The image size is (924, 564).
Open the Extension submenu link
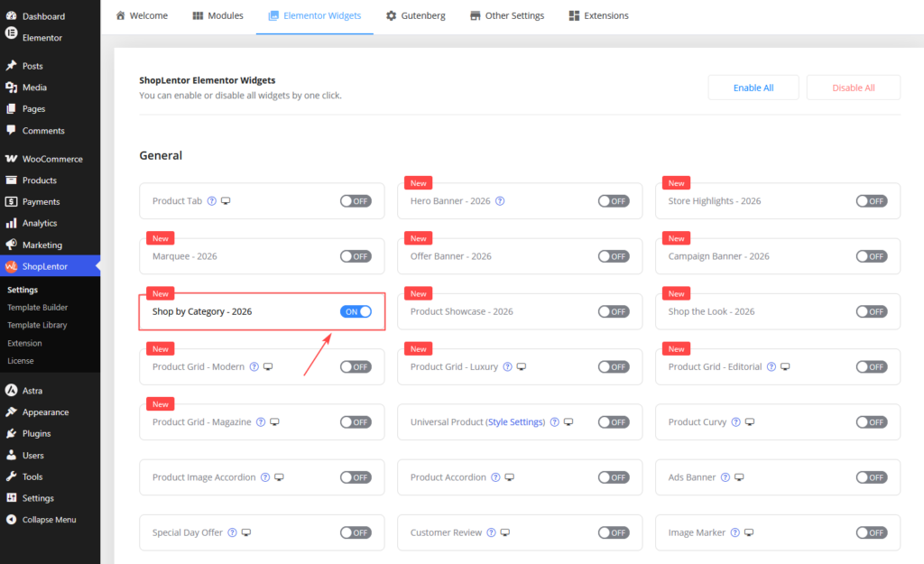click(24, 343)
